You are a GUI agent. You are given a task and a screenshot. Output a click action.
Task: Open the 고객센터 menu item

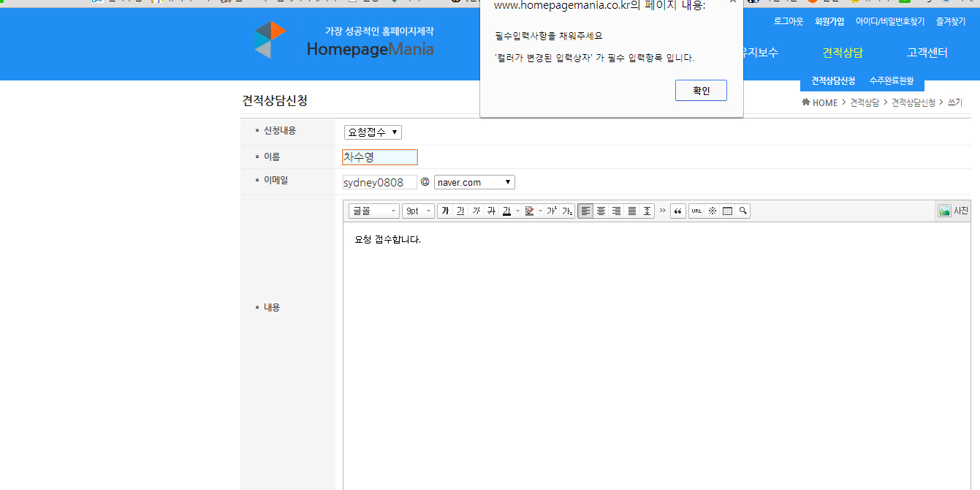pyautogui.click(x=927, y=53)
